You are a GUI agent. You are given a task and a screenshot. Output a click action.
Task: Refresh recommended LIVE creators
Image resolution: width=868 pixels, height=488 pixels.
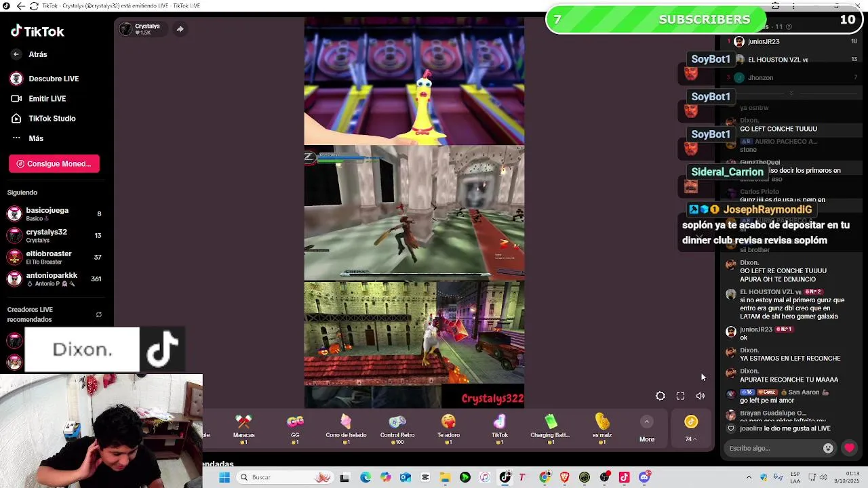click(x=98, y=314)
